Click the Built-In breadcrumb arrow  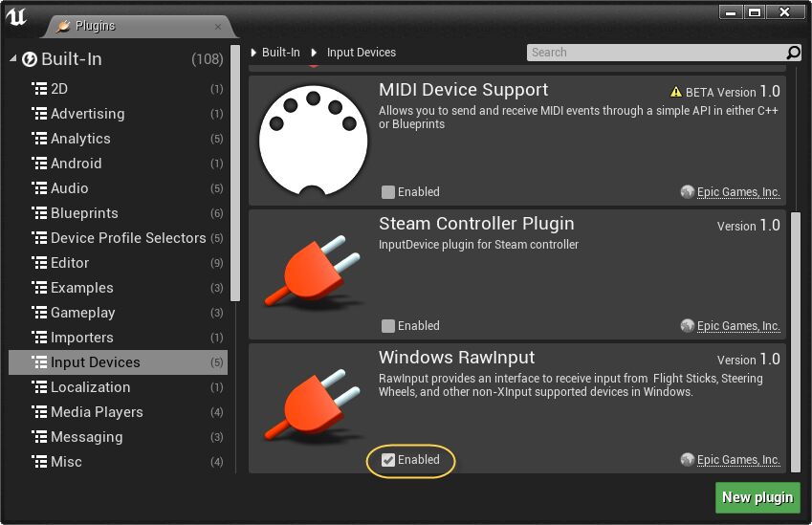coord(254,53)
